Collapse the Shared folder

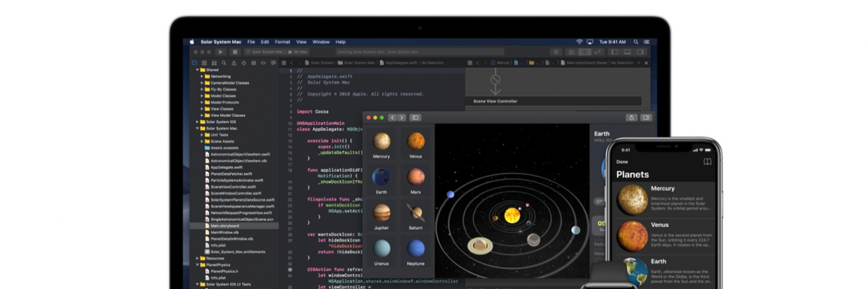197,70
